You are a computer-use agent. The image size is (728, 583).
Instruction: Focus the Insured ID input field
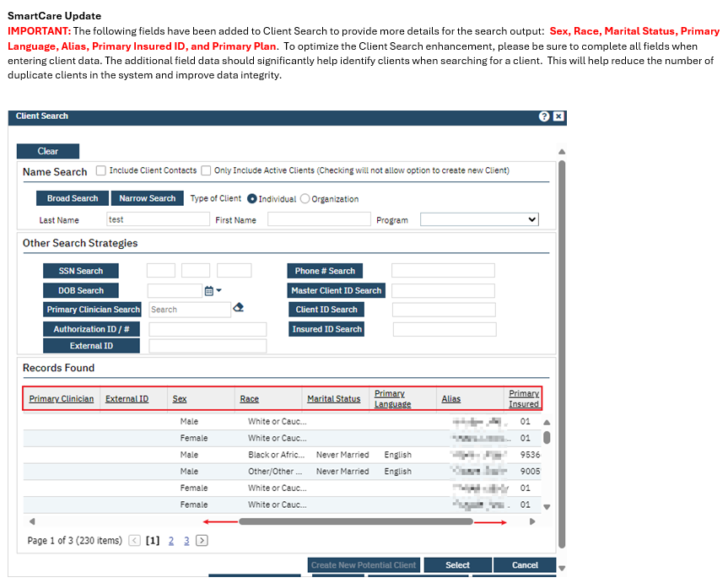[x=445, y=329]
